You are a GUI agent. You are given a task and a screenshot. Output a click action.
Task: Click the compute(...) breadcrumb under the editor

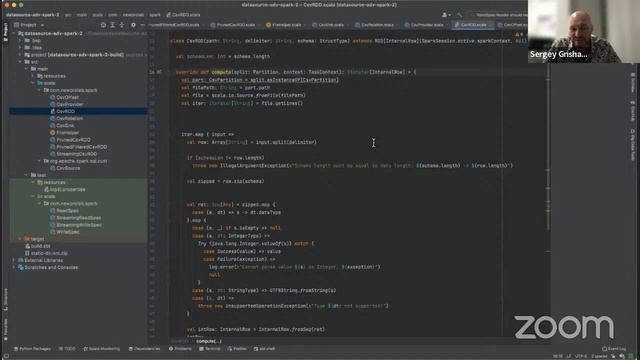pos(209,341)
